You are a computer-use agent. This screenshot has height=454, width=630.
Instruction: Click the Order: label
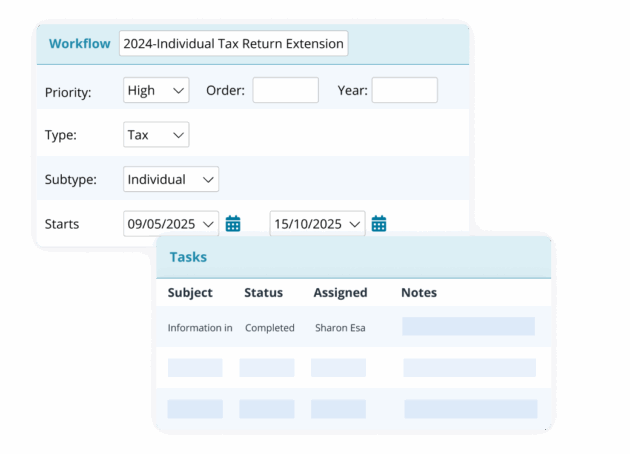tap(225, 90)
